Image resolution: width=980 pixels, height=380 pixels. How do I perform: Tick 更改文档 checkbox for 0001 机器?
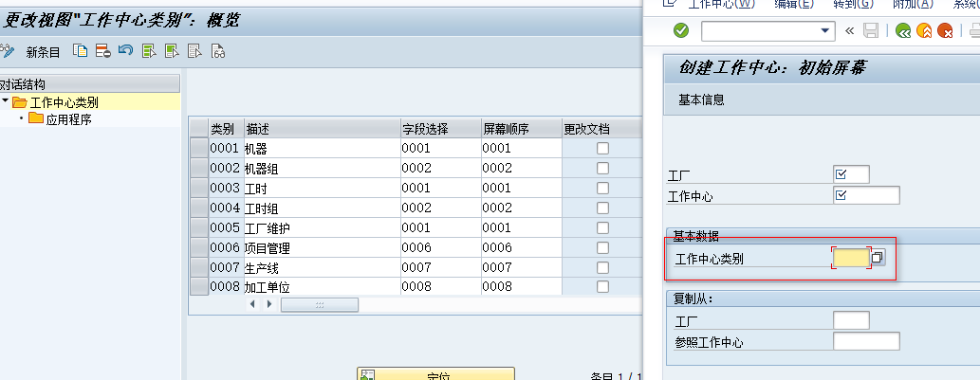click(x=602, y=149)
